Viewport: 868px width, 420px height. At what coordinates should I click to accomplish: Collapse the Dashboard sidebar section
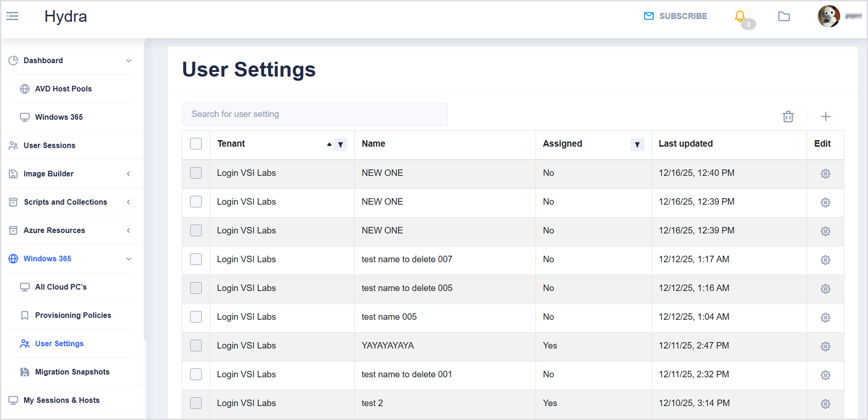pyautogui.click(x=128, y=61)
